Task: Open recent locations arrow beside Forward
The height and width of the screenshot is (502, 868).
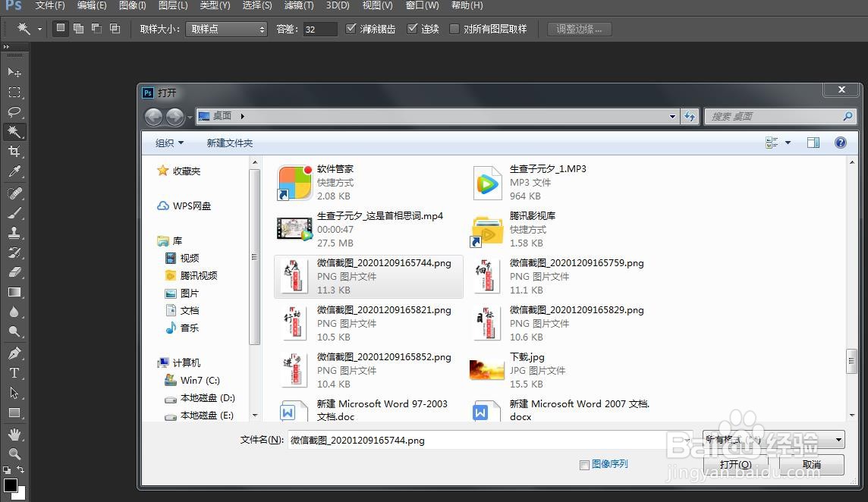Action: point(190,117)
